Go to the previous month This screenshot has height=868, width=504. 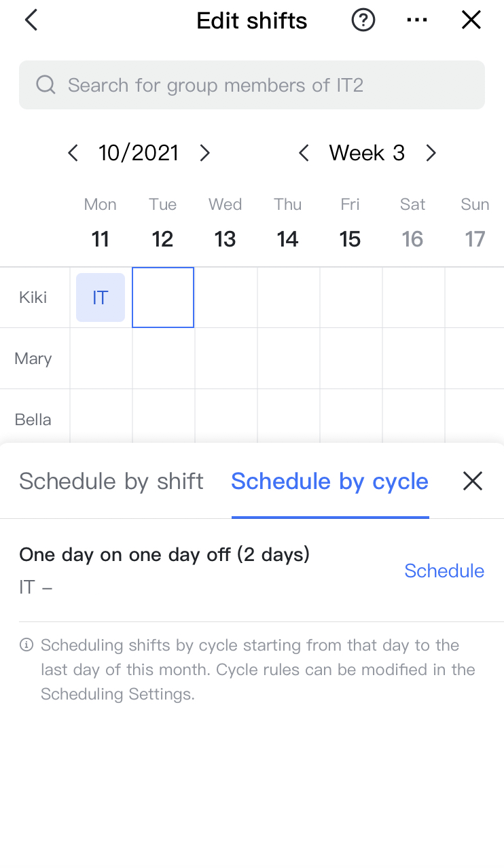pyautogui.click(x=73, y=153)
